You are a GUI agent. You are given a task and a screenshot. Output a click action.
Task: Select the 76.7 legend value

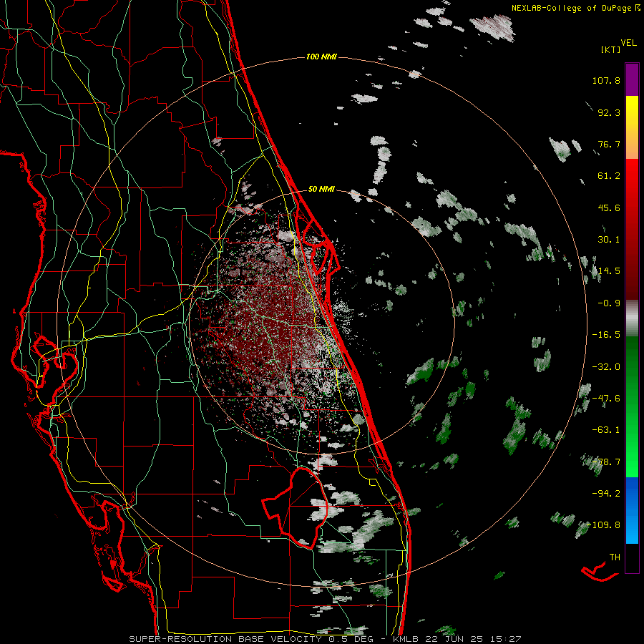pyautogui.click(x=609, y=144)
